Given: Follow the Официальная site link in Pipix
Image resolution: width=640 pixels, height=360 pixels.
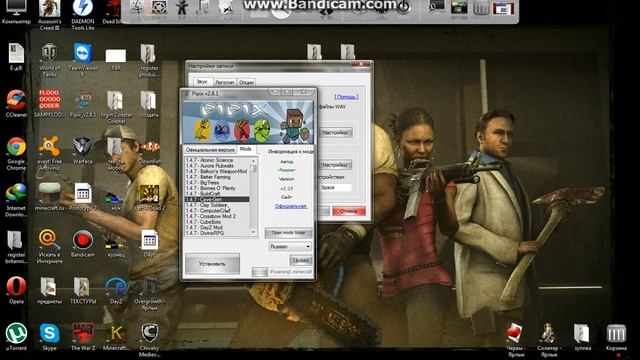Looking at the screenshot, I should (x=291, y=206).
